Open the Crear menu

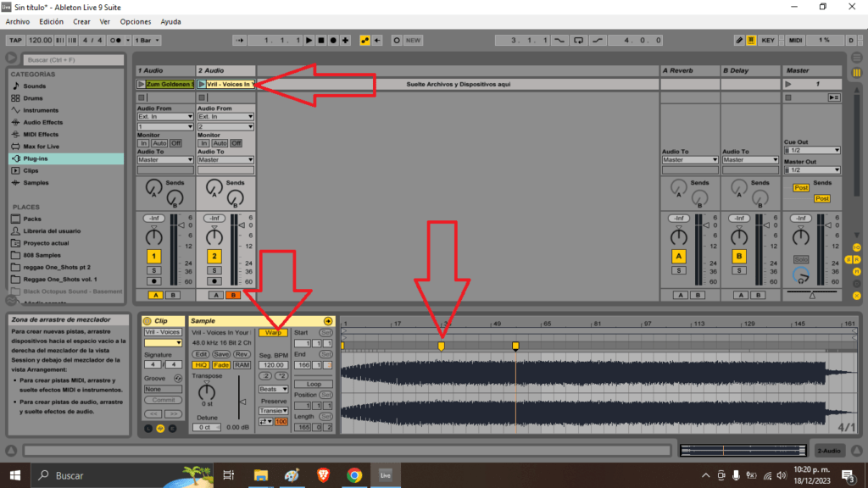82,21
